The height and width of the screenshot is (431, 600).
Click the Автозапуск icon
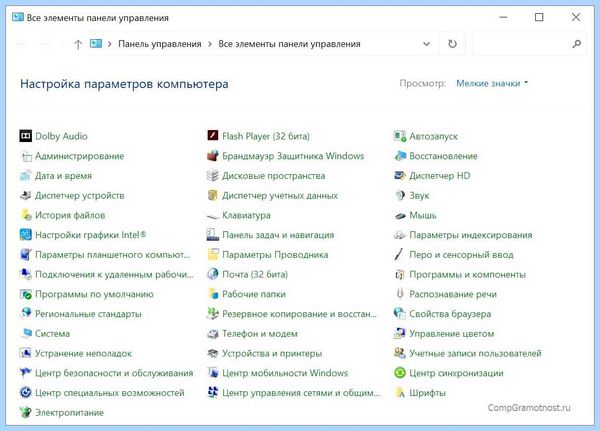point(400,136)
